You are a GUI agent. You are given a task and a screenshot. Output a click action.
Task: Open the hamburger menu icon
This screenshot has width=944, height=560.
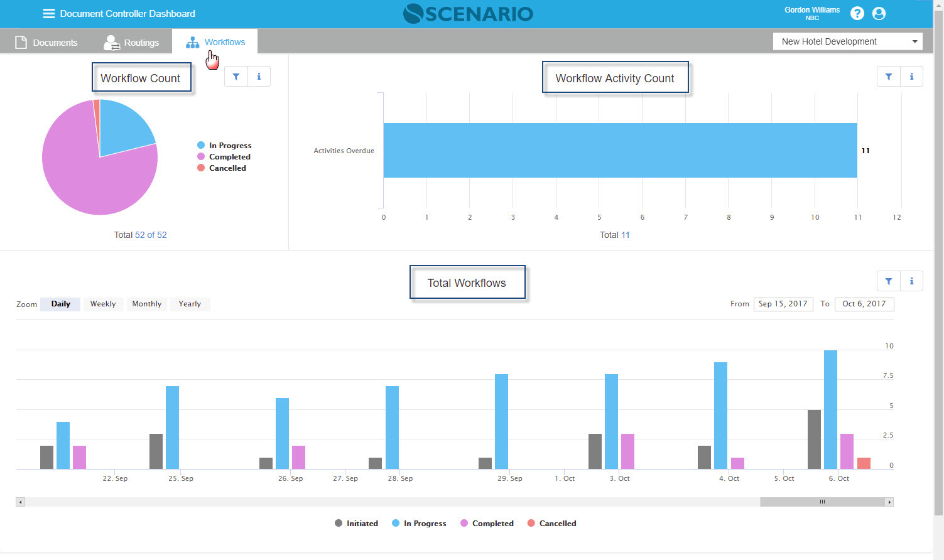48,14
